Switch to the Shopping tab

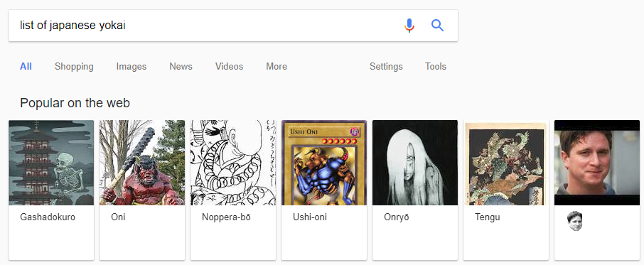point(74,67)
